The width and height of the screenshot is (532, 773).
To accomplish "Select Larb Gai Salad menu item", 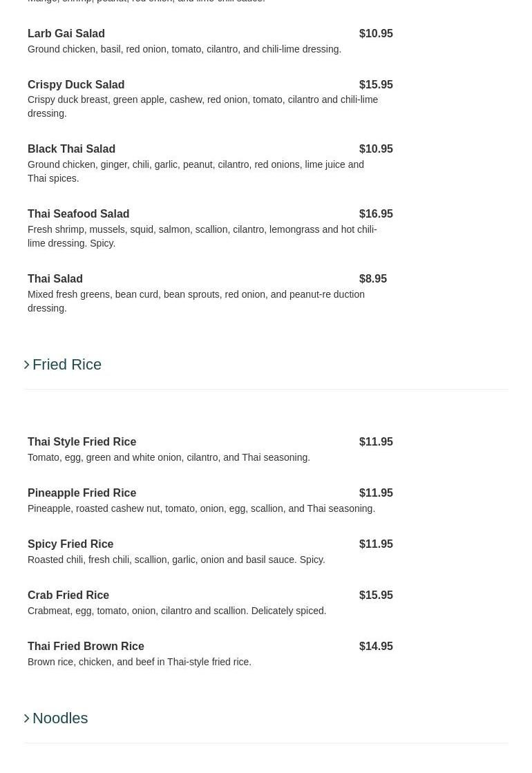I will click(x=66, y=34).
